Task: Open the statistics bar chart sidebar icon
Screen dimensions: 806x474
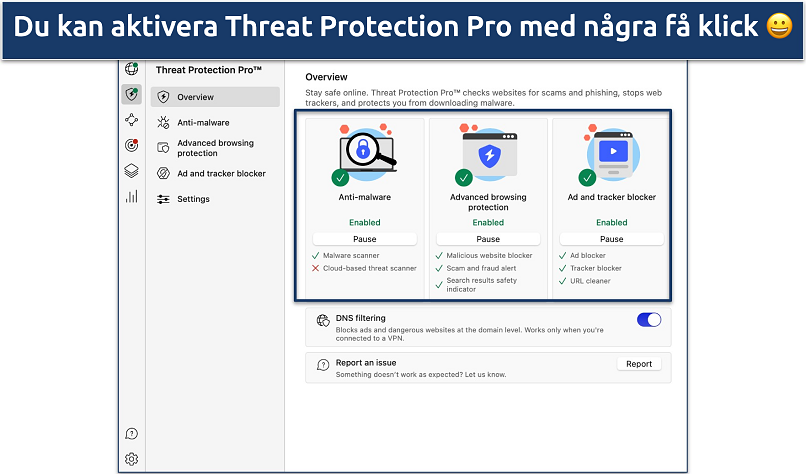Action: pos(131,196)
